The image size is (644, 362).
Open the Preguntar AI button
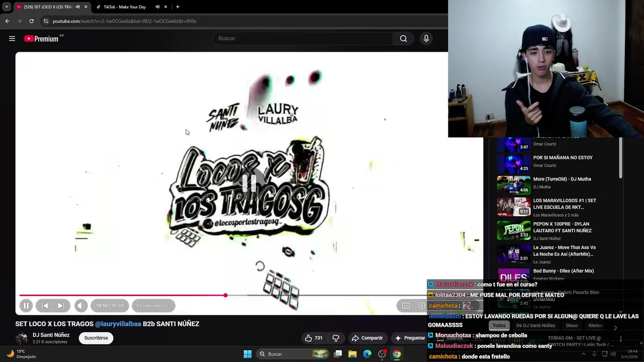(410, 338)
